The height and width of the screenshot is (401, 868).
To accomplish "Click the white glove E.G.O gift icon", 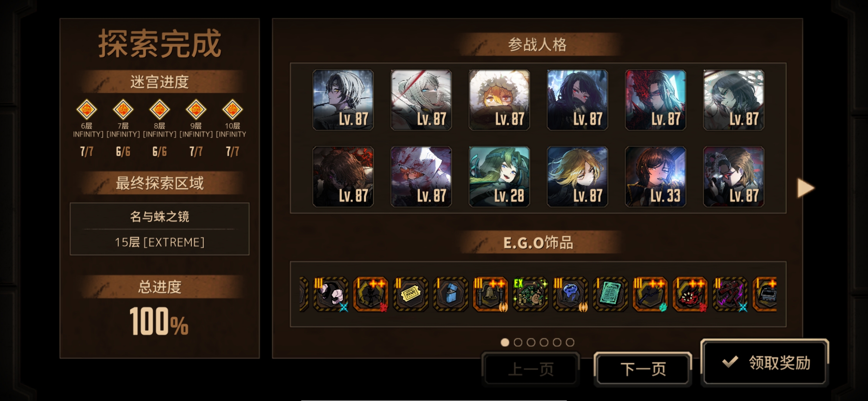I will click(x=331, y=294).
